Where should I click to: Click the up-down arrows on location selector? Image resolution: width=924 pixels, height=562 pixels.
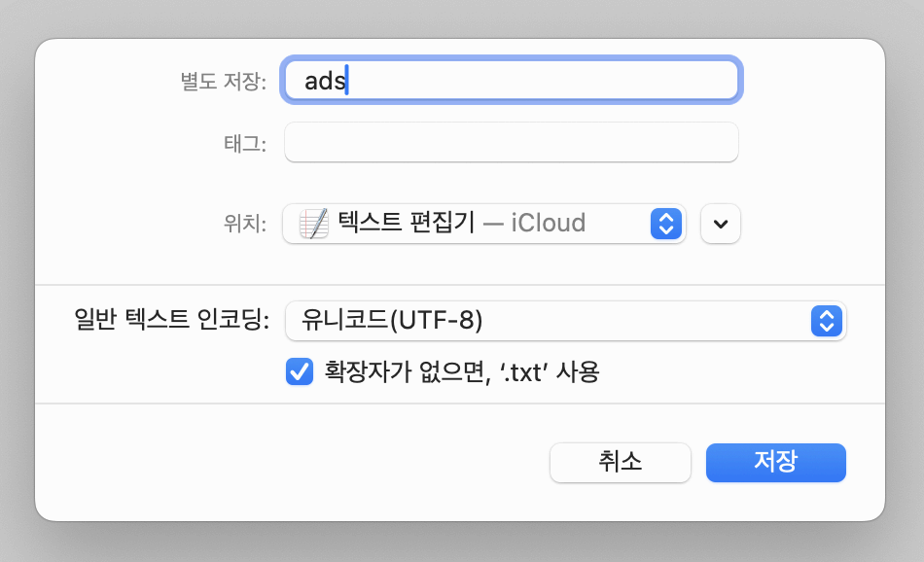pos(666,224)
